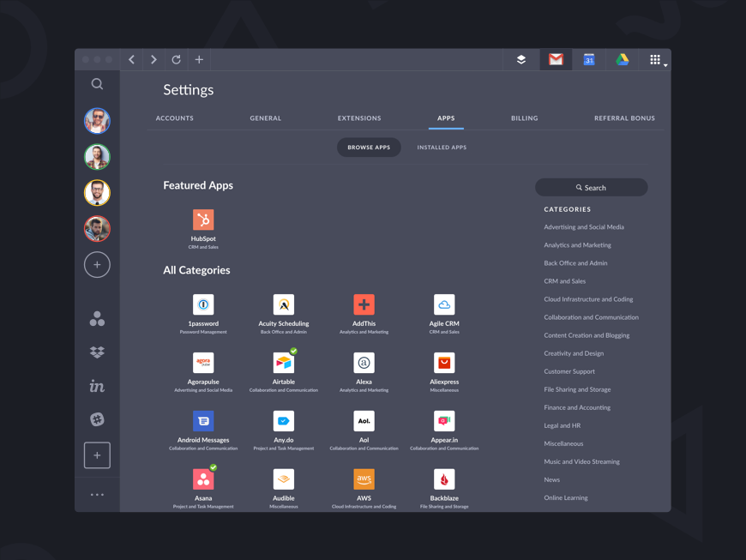Open Asana in the sidebar

(97, 319)
